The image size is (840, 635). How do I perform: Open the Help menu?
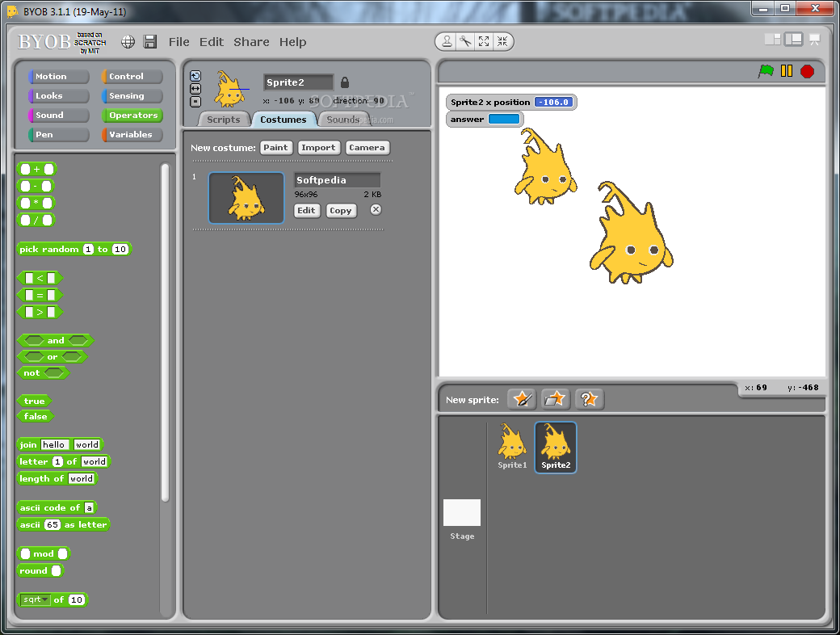pyautogui.click(x=292, y=42)
